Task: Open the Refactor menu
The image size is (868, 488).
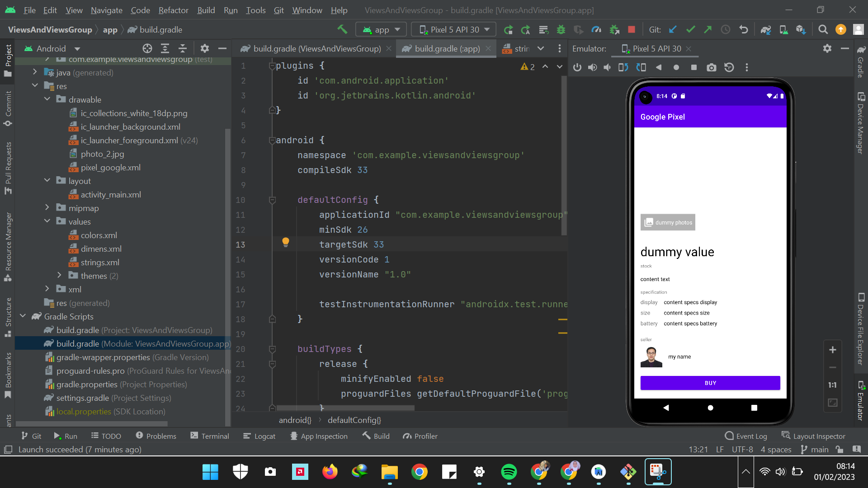Action: tap(173, 10)
